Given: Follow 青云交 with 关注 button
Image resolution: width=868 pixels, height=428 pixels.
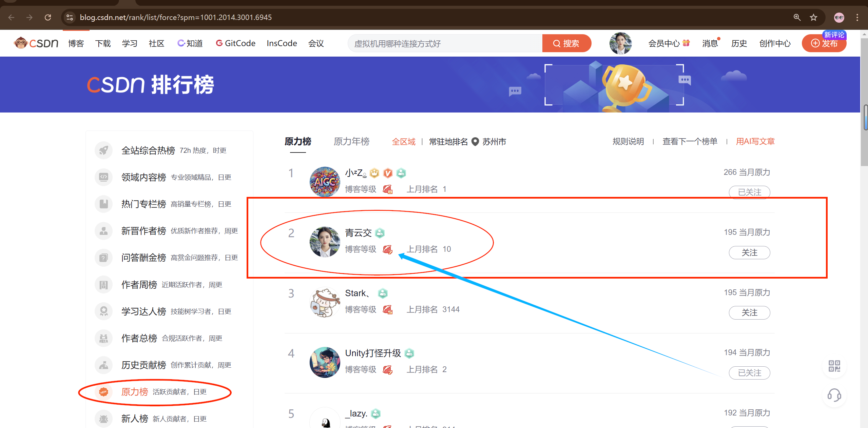Looking at the screenshot, I should click(749, 252).
